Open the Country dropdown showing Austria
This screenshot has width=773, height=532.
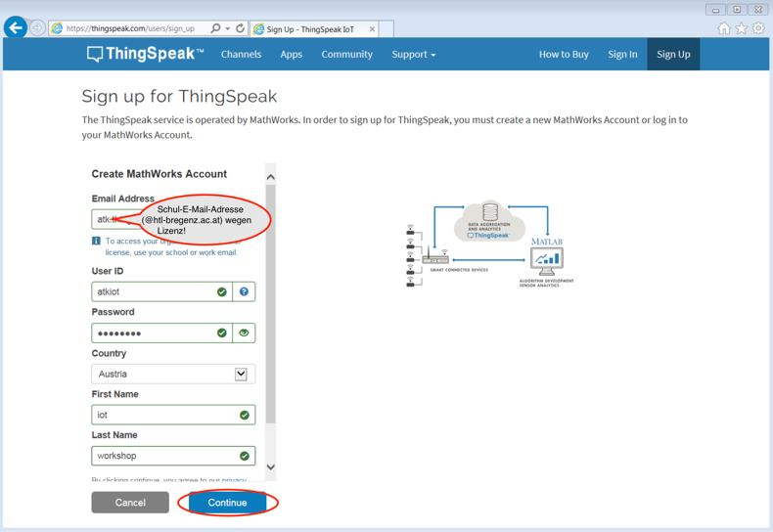tap(173, 374)
